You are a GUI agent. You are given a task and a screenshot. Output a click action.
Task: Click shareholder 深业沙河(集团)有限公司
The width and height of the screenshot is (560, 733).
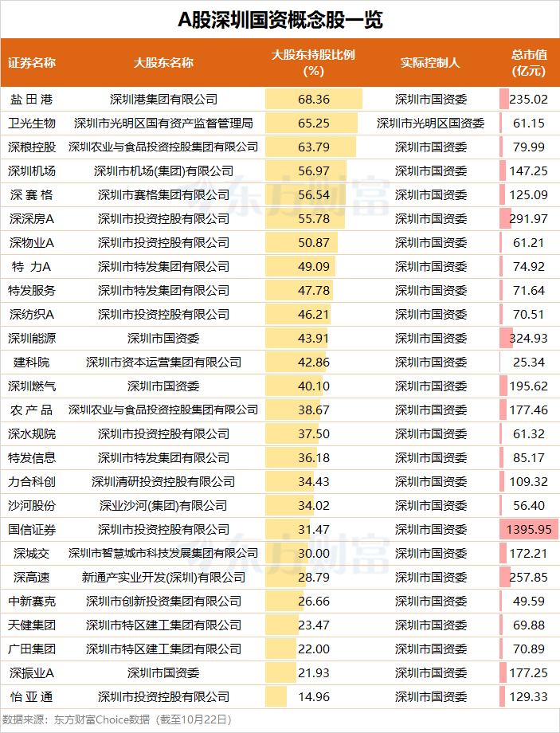click(163, 505)
